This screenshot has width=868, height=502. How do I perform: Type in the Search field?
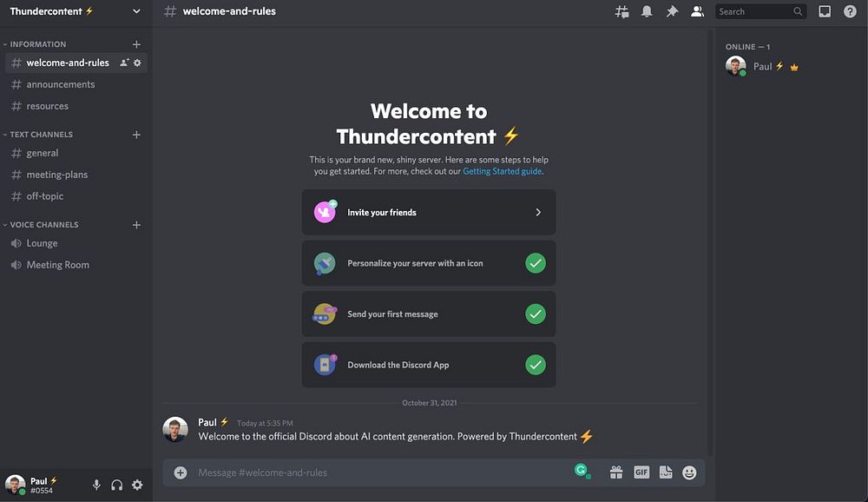pos(760,11)
